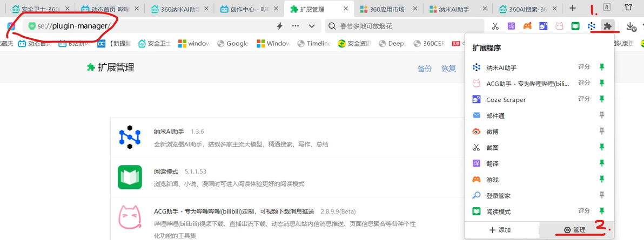
Task: Switch to the 创作中心 tab
Action: [x=249, y=8]
